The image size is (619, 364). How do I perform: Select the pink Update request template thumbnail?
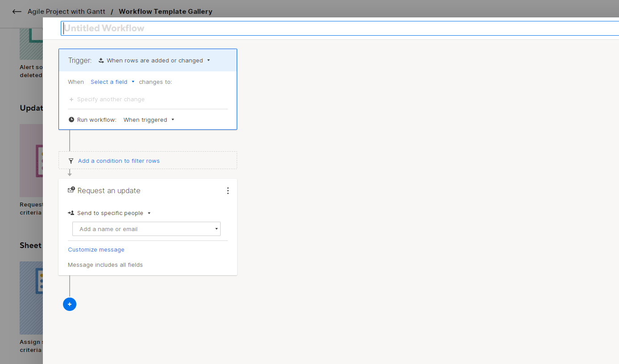31,161
